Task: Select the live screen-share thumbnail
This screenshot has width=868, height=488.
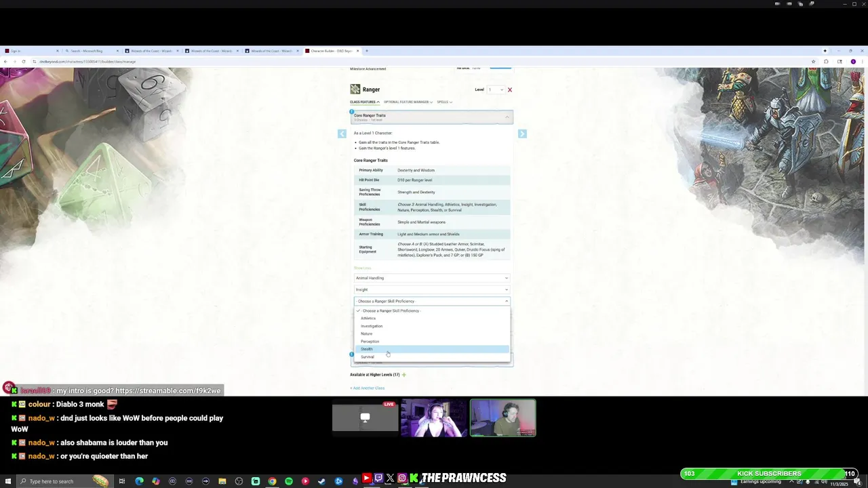Action: click(x=365, y=418)
